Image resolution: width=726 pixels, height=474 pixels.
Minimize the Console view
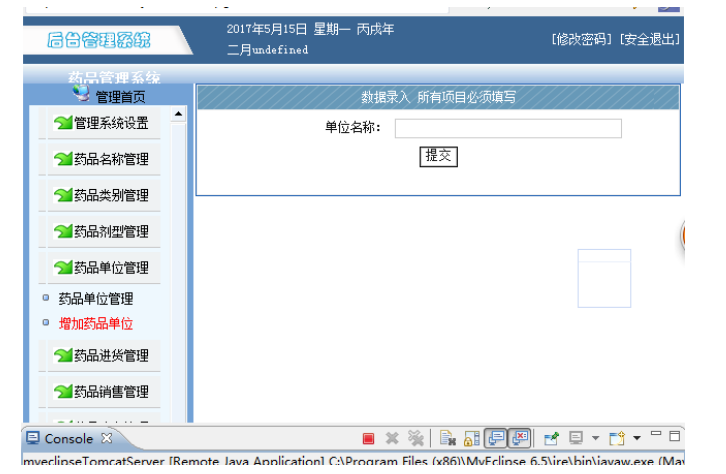pyautogui.click(x=656, y=434)
